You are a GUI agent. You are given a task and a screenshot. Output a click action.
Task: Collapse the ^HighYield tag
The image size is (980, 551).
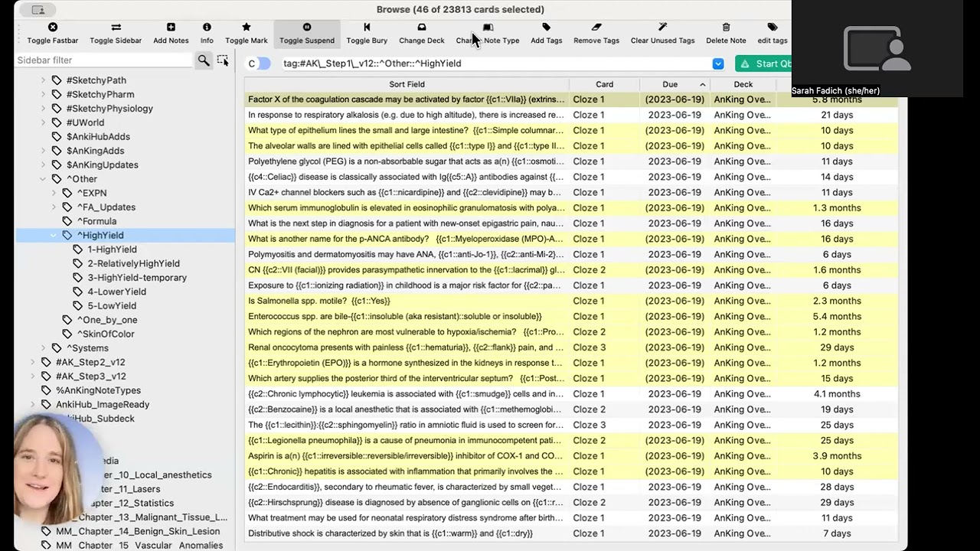click(54, 236)
